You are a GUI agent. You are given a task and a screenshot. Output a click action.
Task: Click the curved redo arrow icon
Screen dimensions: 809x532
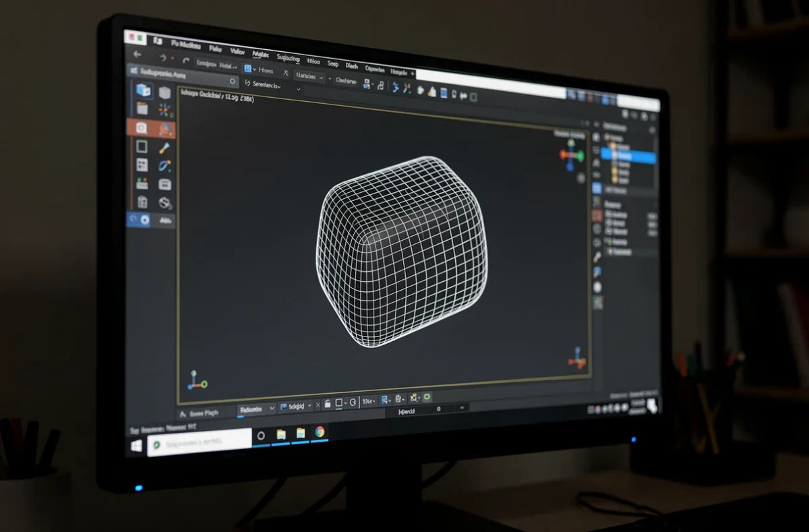click(185, 61)
